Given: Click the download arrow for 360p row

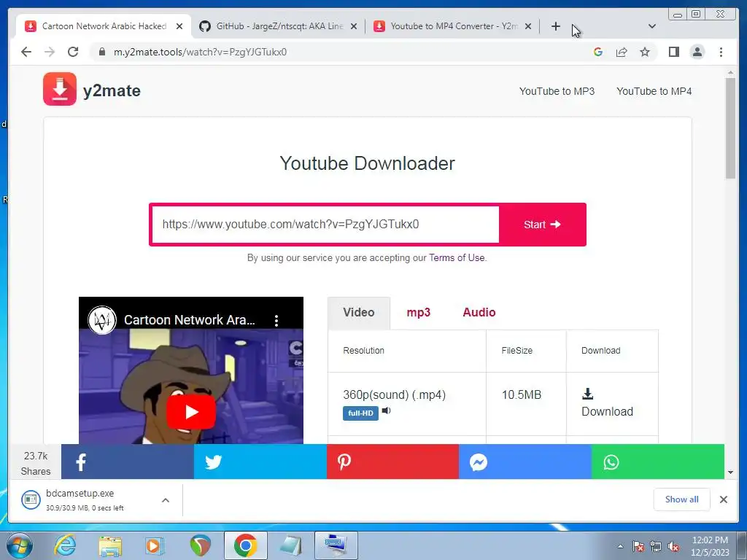Looking at the screenshot, I should [588, 393].
